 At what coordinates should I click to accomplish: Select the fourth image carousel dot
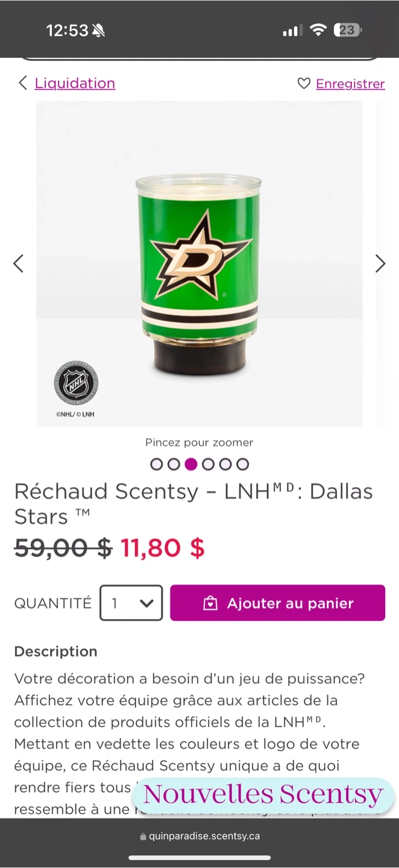208,464
